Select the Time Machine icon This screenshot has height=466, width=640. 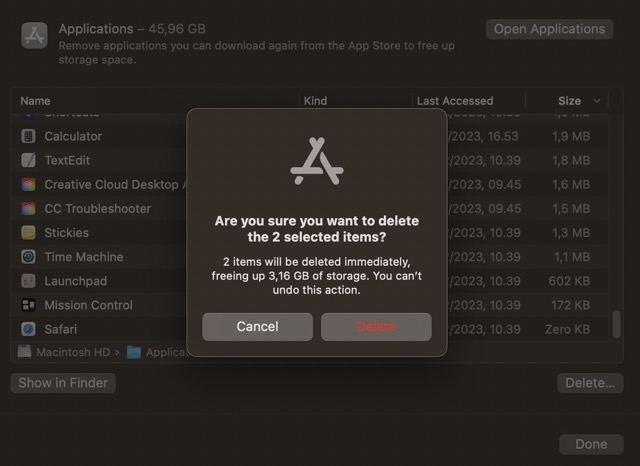point(28,257)
